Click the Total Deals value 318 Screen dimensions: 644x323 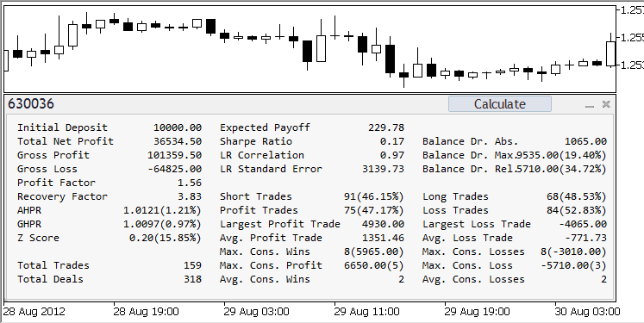pos(192,279)
